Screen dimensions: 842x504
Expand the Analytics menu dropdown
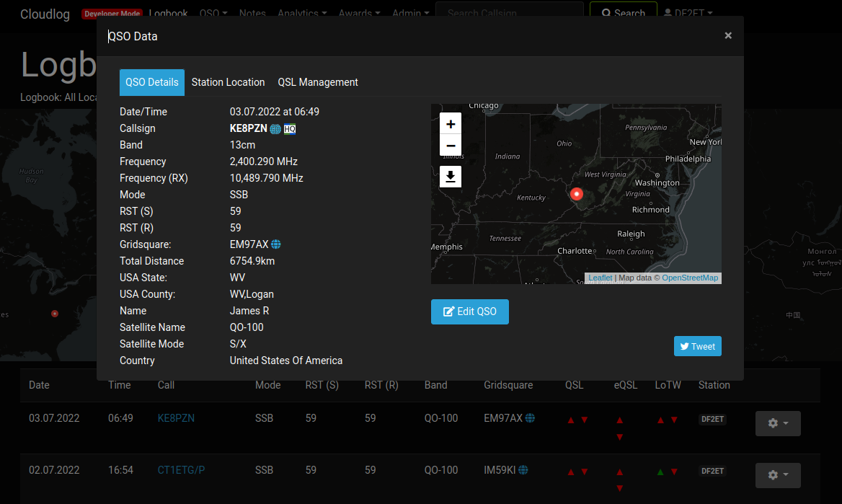pos(302,13)
